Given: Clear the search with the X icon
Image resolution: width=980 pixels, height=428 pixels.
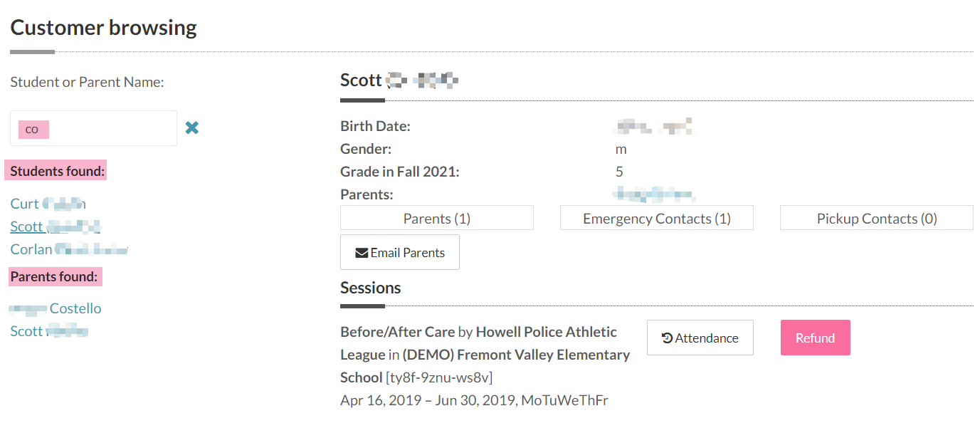Looking at the screenshot, I should click(192, 127).
